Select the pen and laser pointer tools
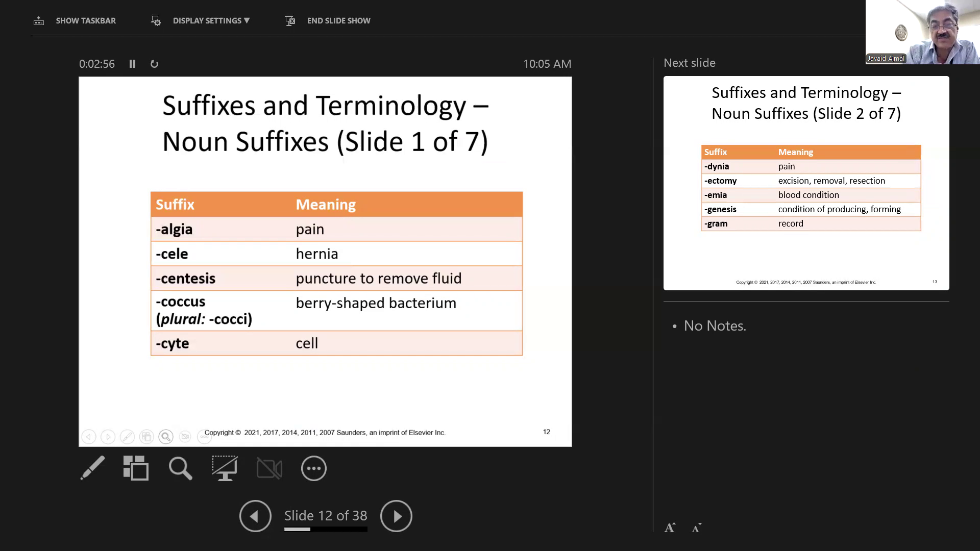The image size is (980, 551). [92, 468]
